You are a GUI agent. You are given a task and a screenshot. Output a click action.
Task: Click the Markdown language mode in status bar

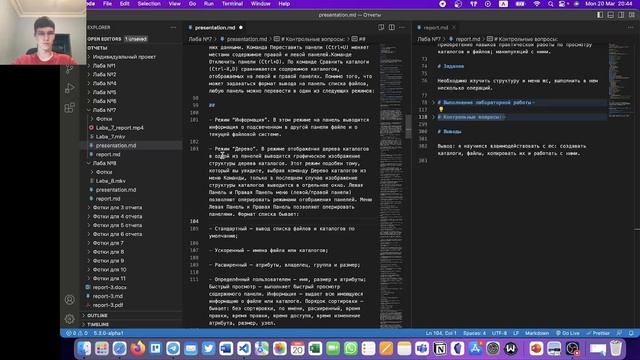pos(537,333)
